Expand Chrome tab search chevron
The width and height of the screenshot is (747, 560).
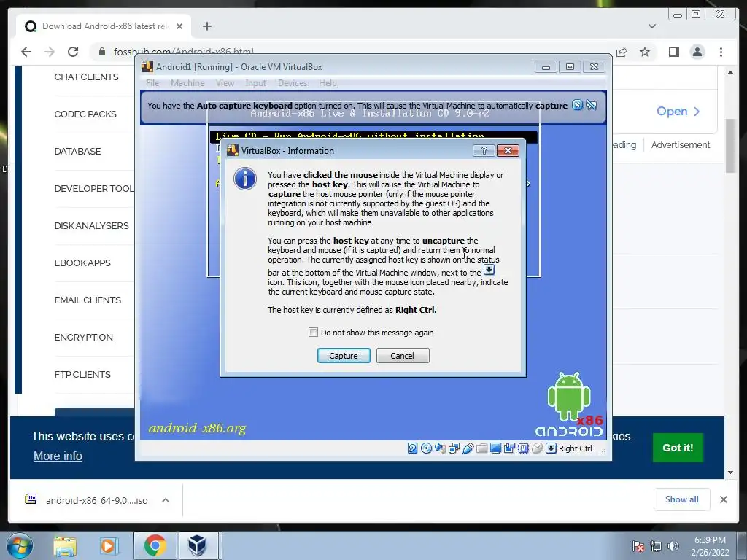652,26
